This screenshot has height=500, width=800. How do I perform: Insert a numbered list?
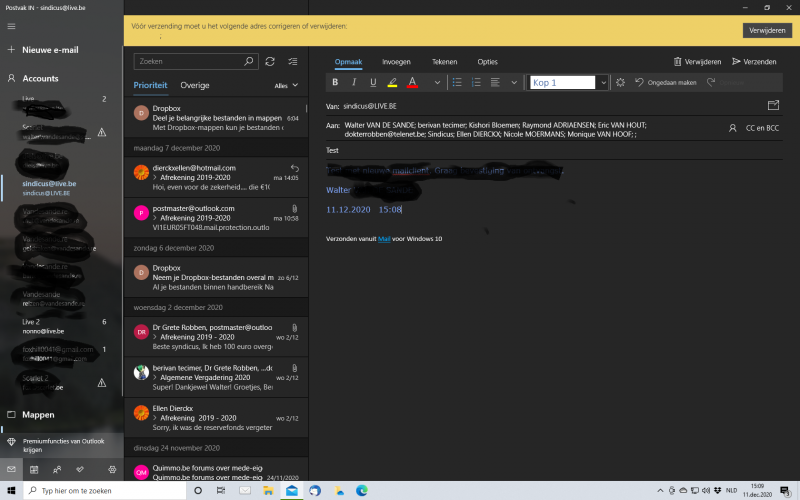[x=476, y=82]
